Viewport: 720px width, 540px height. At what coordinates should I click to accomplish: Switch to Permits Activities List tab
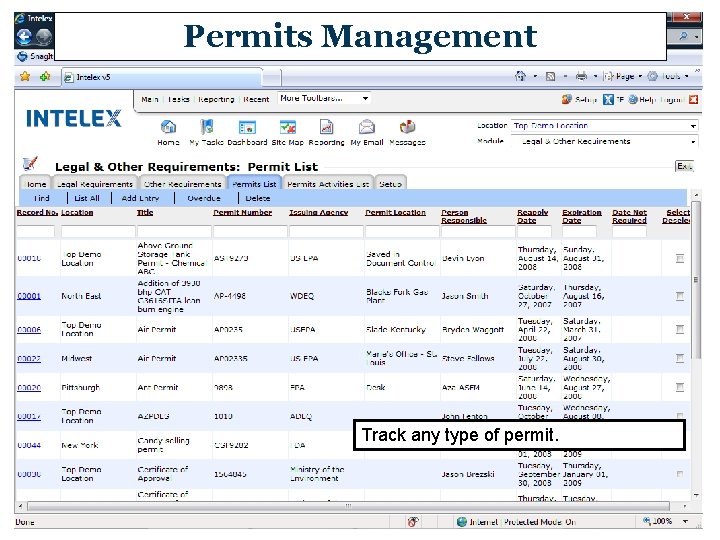(x=328, y=184)
